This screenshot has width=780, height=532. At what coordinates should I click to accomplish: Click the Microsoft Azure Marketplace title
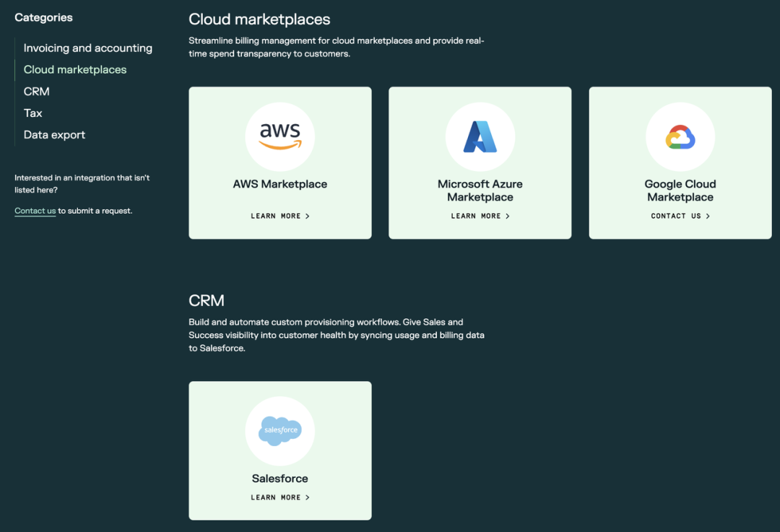pos(480,191)
